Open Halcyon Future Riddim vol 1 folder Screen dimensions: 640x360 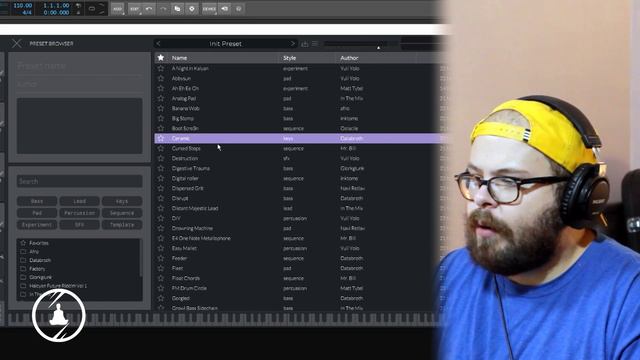[58, 286]
